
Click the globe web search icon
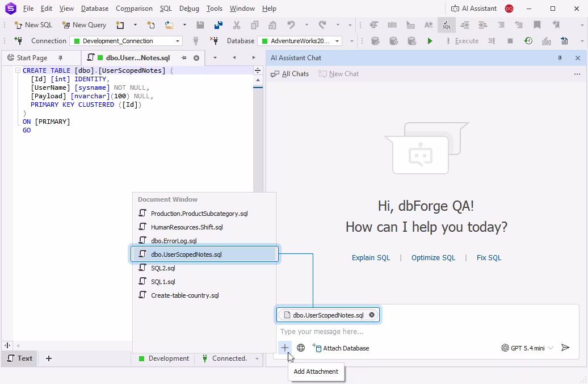click(301, 348)
